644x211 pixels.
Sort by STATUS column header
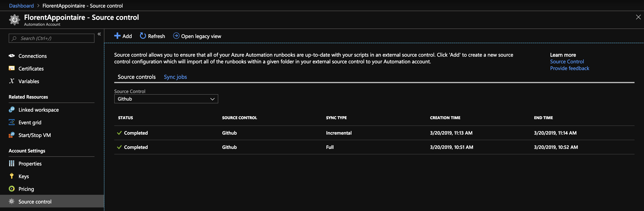pyautogui.click(x=126, y=118)
